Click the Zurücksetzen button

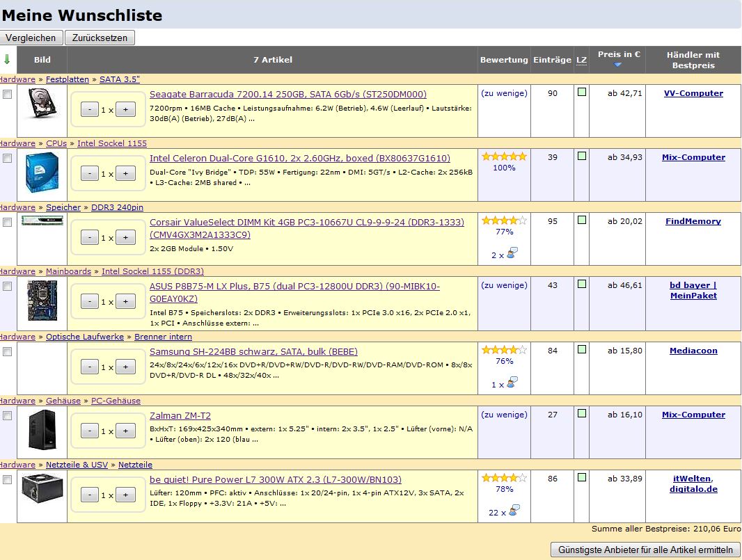click(100, 38)
